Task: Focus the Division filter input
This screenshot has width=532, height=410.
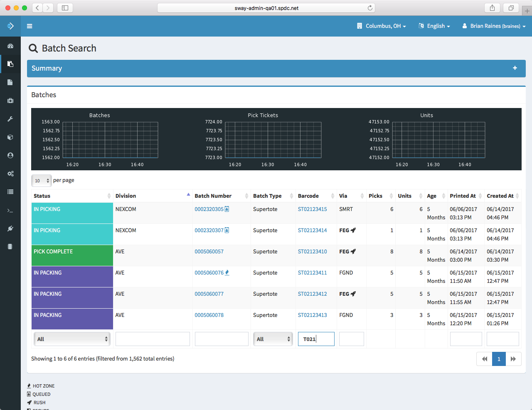Action: [x=153, y=339]
